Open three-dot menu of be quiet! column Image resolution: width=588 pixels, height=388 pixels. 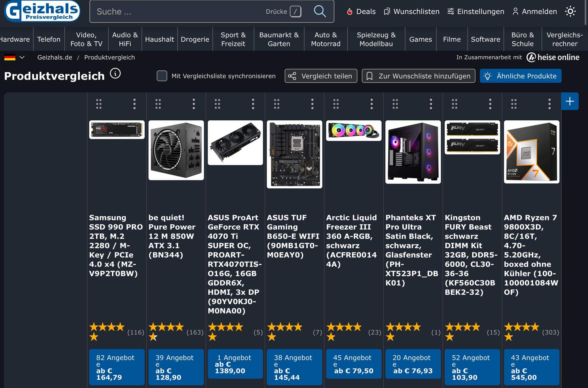click(x=194, y=104)
